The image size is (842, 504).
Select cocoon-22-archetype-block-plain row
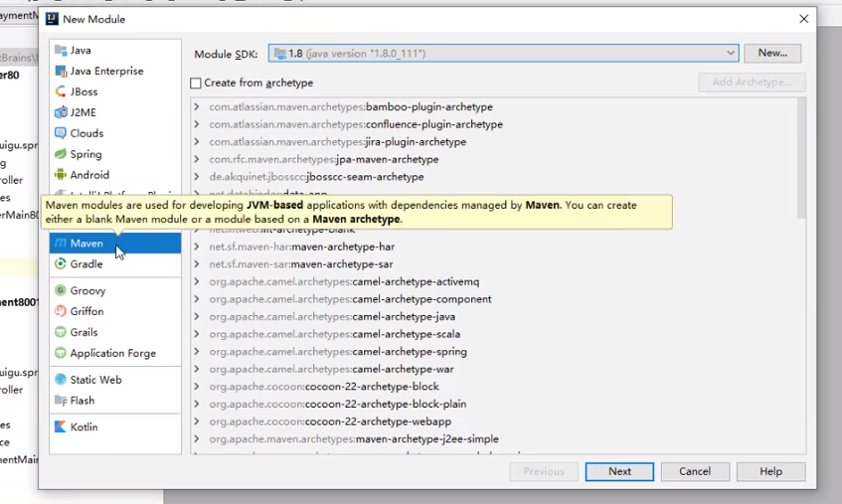(x=494, y=405)
